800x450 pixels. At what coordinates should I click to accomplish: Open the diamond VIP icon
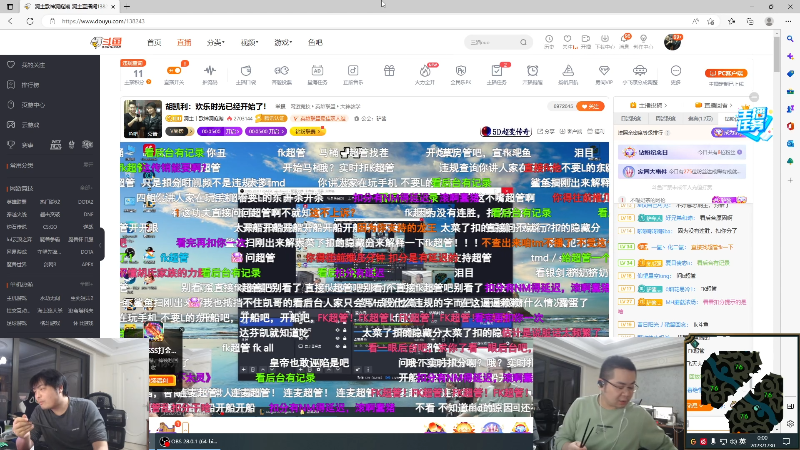click(x=604, y=70)
